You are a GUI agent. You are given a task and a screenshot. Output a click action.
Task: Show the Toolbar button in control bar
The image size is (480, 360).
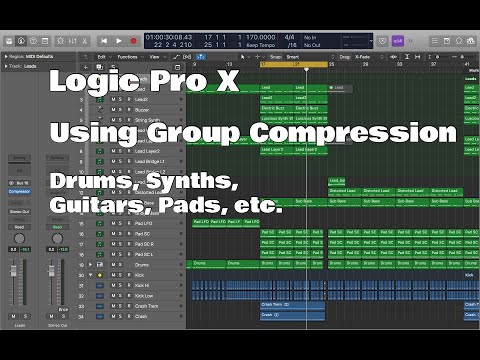click(x=45, y=41)
